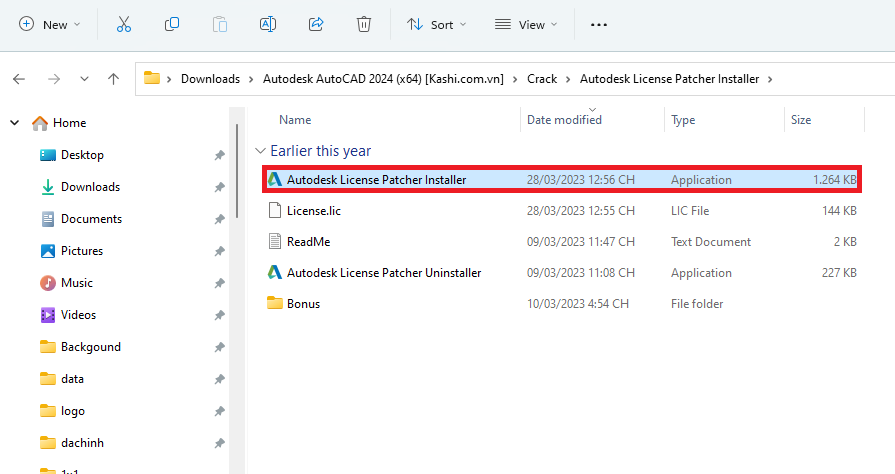Open Music in the sidebar
The height and width of the screenshot is (474, 895).
(76, 283)
